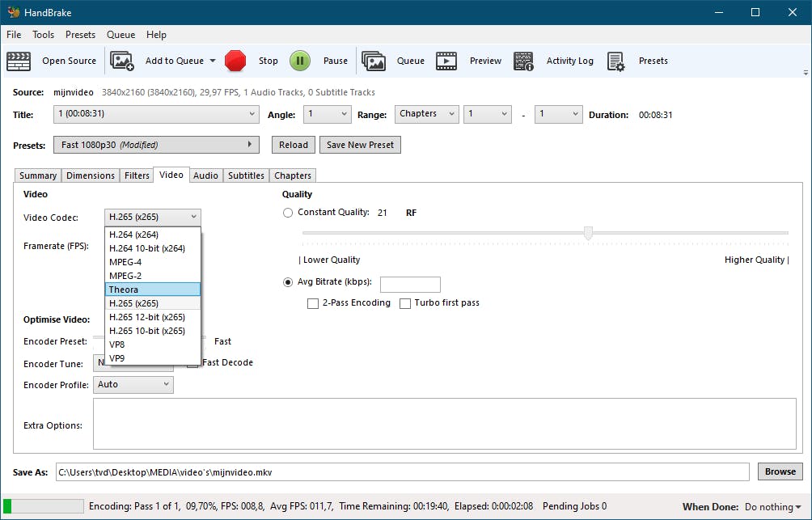Click the Reload button

point(293,145)
